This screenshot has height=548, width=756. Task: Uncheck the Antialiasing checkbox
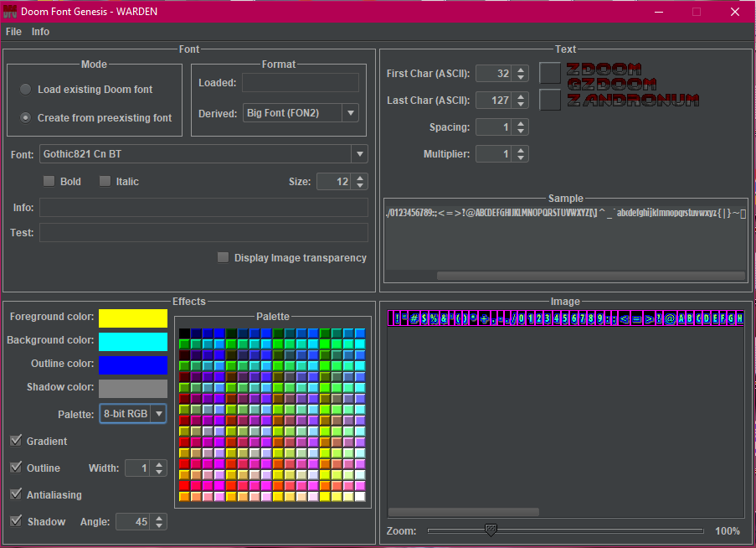[16, 494]
